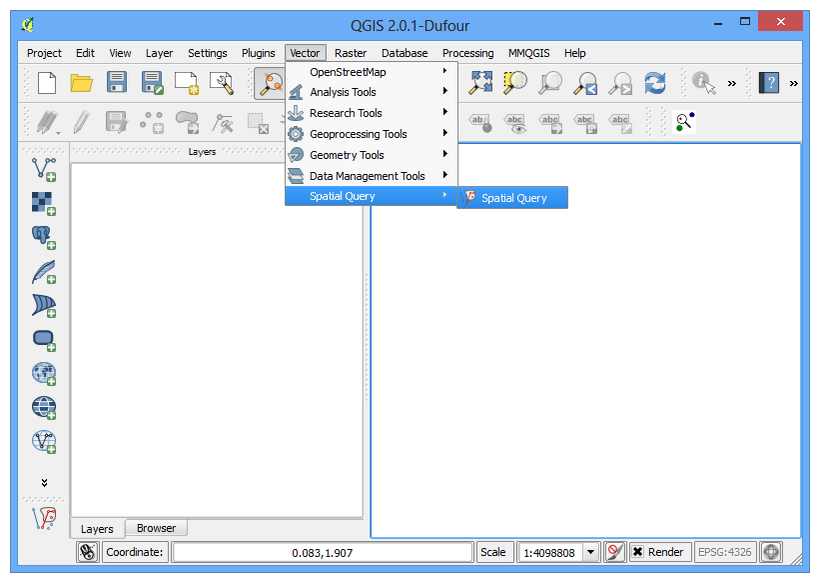Click the Zoom to Layer magnifier icon
The height and width of the screenshot is (583, 820).
(550, 83)
